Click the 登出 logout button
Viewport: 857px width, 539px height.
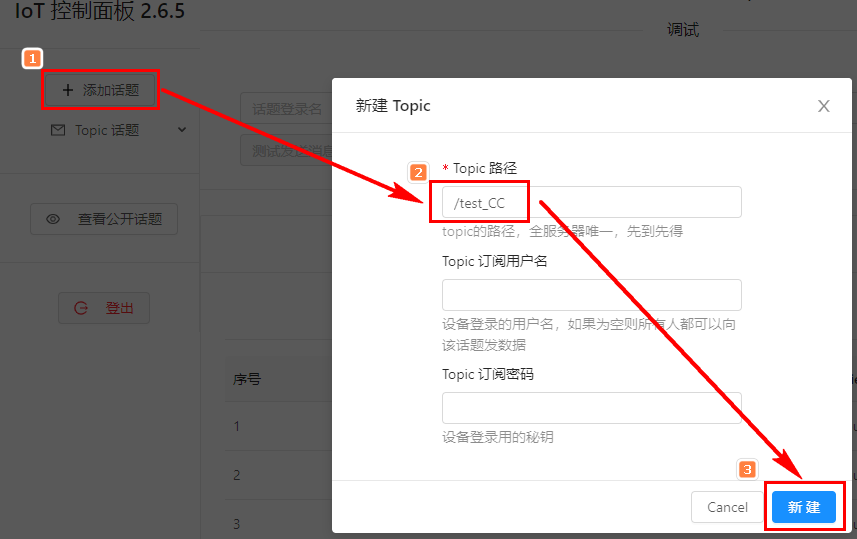[x=104, y=308]
